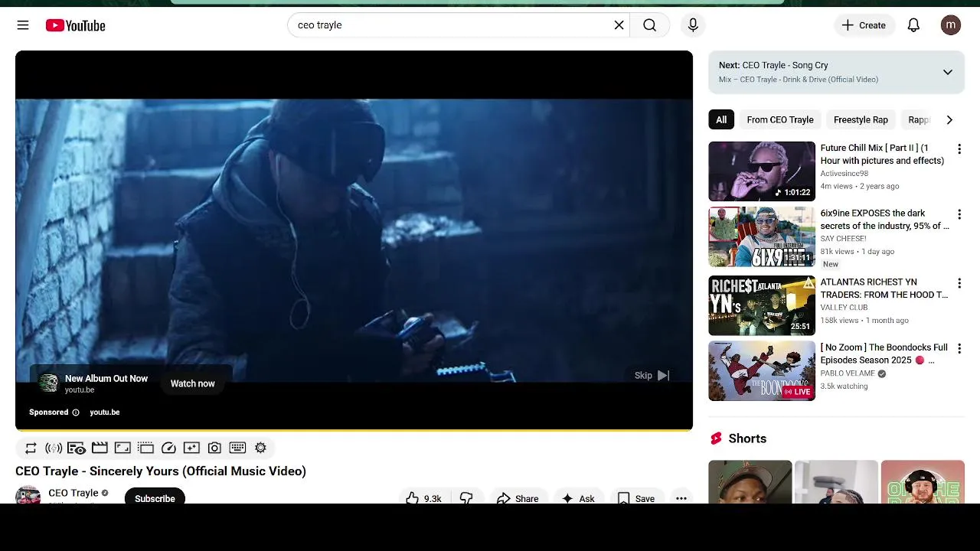This screenshot has width=980, height=551.
Task: Open more actions three-dot menu
Action: 681,497
